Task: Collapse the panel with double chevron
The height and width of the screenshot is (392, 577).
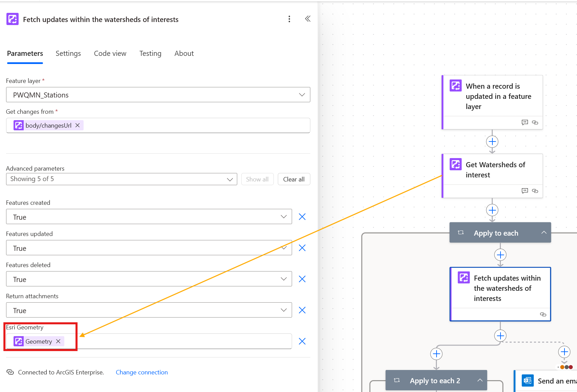Action: click(308, 19)
